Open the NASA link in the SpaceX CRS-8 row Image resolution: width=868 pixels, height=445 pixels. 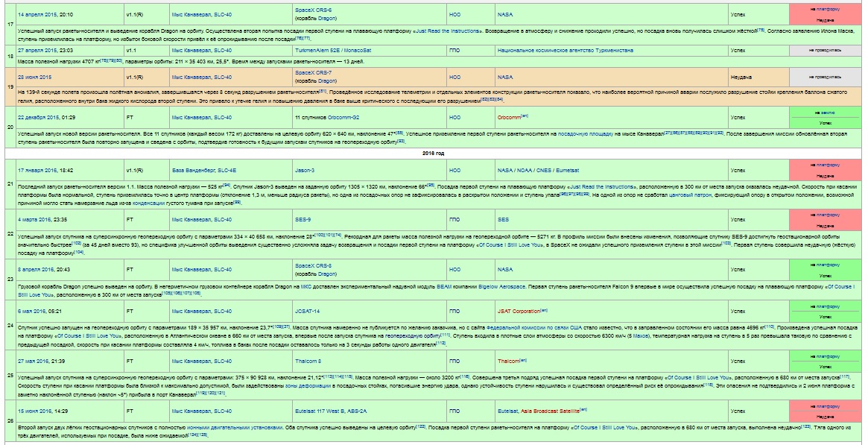click(x=505, y=270)
